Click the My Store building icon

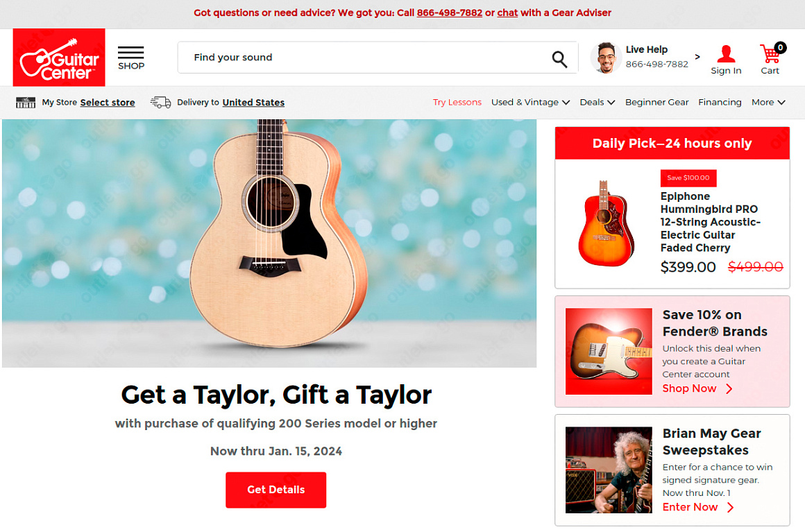click(26, 102)
